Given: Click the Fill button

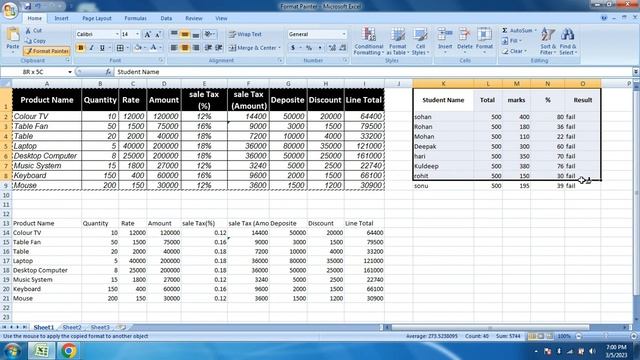Looking at the screenshot, I should [512, 41].
